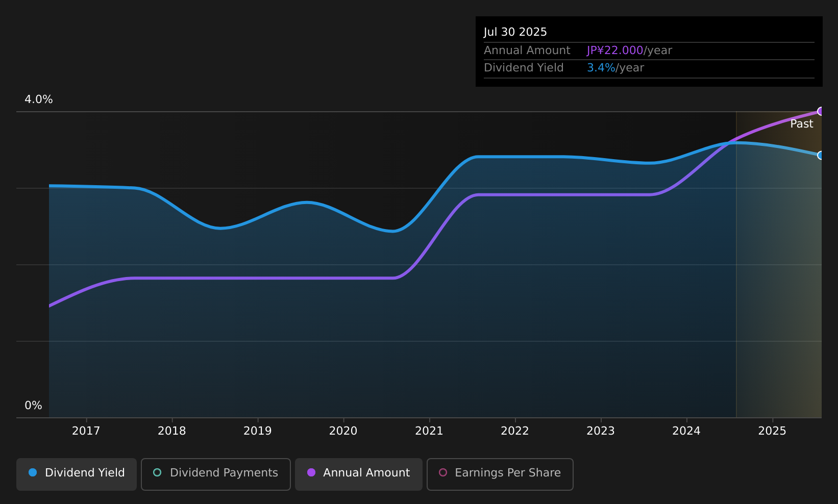Image resolution: width=838 pixels, height=504 pixels.
Task: Select the blue Dividend Yield endpoint marker
Action: click(x=821, y=155)
